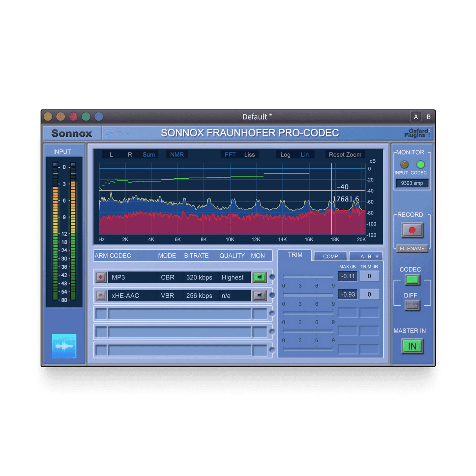The image size is (476, 476).
Task: Click the third empty codec slot
Action: point(183,314)
